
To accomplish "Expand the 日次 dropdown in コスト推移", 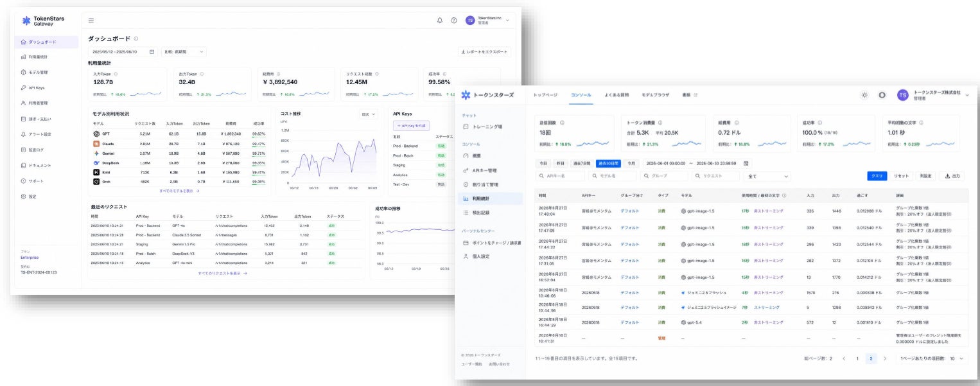I will tap(369, 114).
